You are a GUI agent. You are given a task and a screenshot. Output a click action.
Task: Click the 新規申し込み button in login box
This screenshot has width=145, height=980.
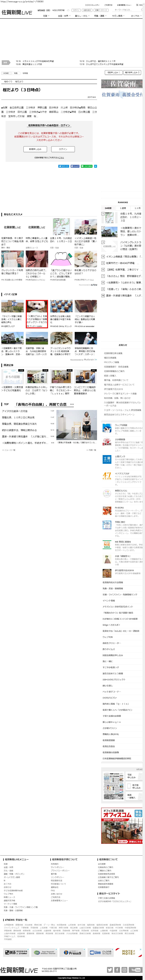35,149
